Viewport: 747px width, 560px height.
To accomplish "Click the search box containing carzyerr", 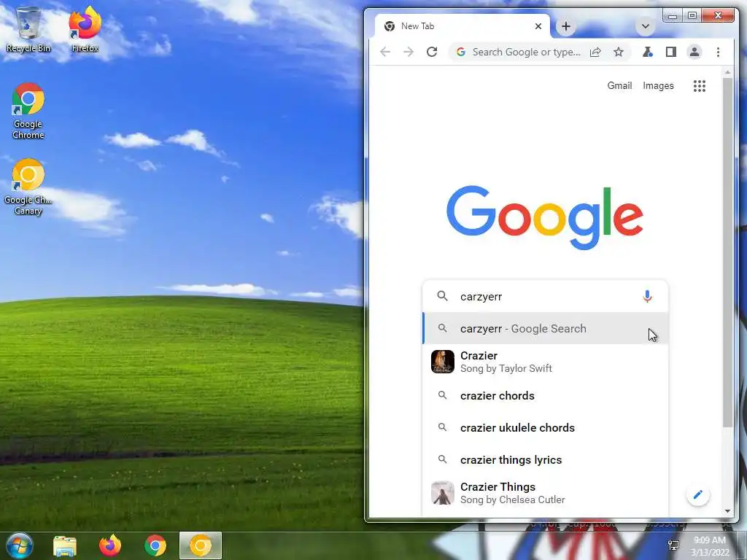I will point(545,297).
